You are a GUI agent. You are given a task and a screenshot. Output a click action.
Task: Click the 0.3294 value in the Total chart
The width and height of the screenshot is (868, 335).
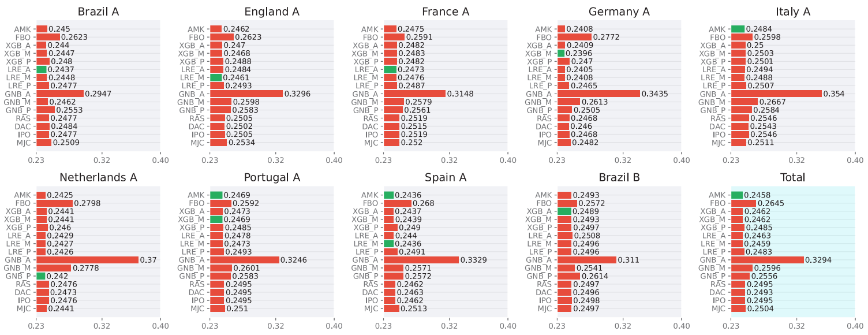click(820, 260)
